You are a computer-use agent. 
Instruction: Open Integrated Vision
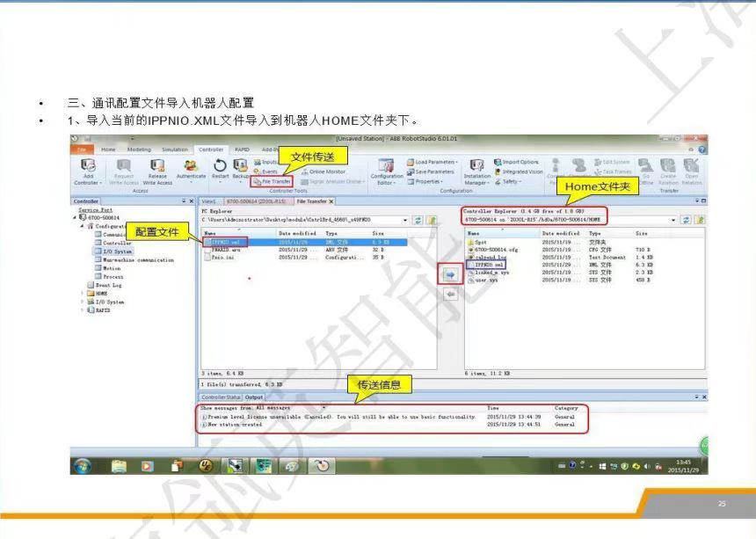click(x=519, y=171)
